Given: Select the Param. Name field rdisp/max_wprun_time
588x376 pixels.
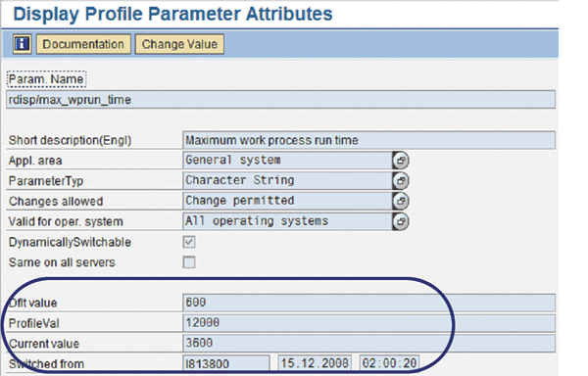Looking at the screenshot, I should [280, 100].
